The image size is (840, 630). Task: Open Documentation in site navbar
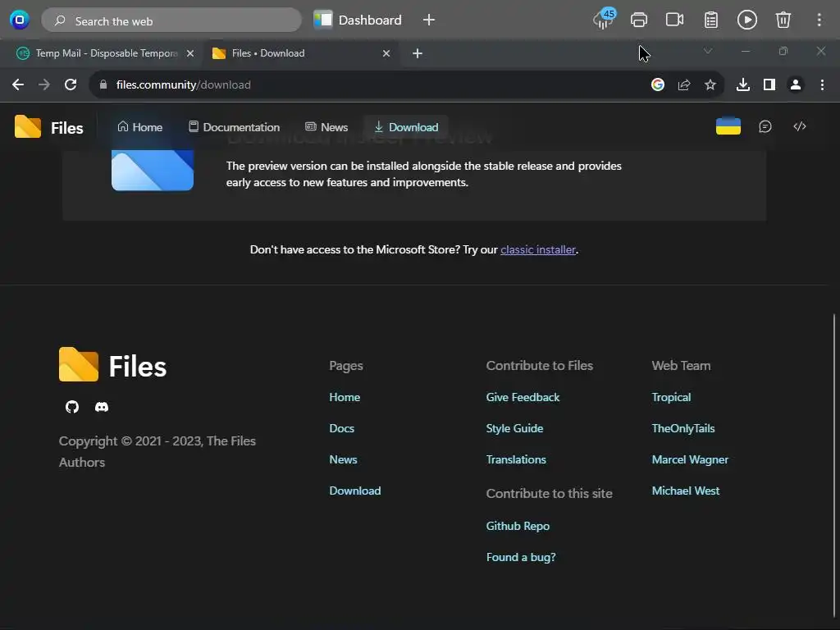pyautogui.click(x=234, y=127)
